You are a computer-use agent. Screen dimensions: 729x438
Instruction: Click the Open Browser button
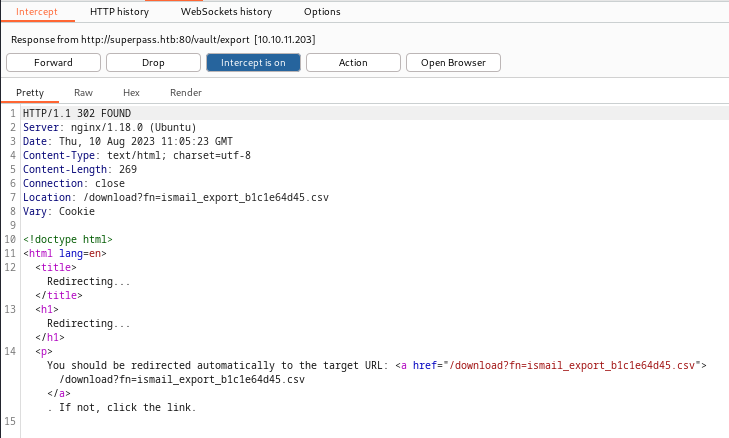pyautogui.click(x=453, y=63)
